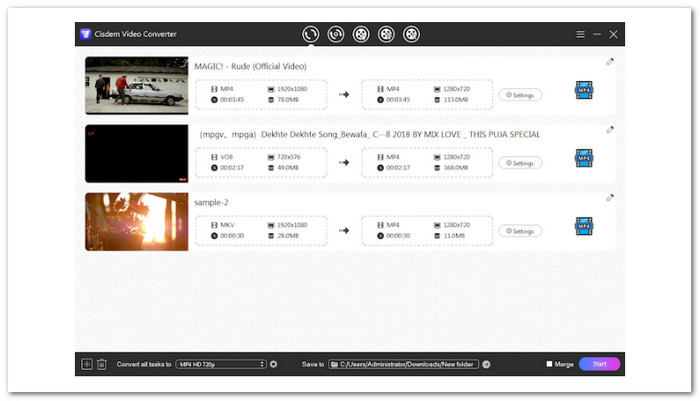Viewport: 700px width, 401px height.
Task: Open Settings for the VOB video
Action: click(x=520, y=163)
